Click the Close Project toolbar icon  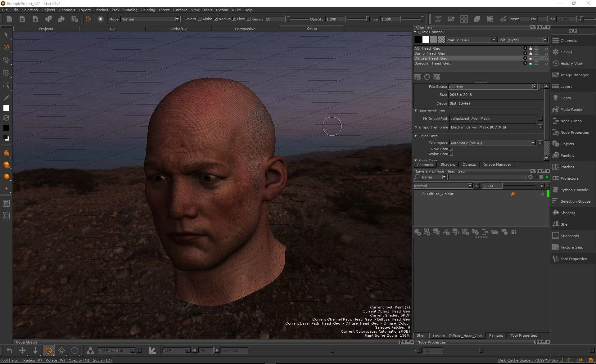[x=22, y=19]
